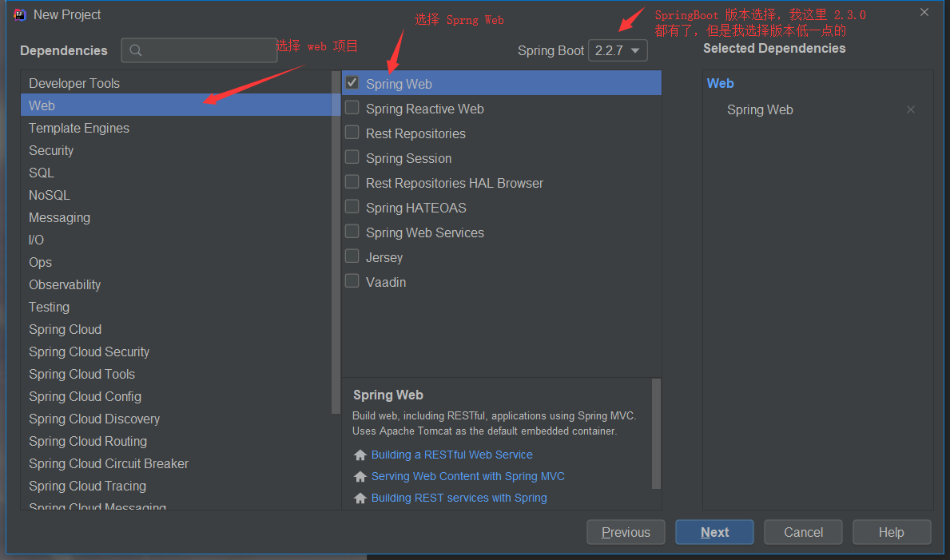Click the category list vertical scrollbar
This screenshot has height=560, width=950.
336,242
